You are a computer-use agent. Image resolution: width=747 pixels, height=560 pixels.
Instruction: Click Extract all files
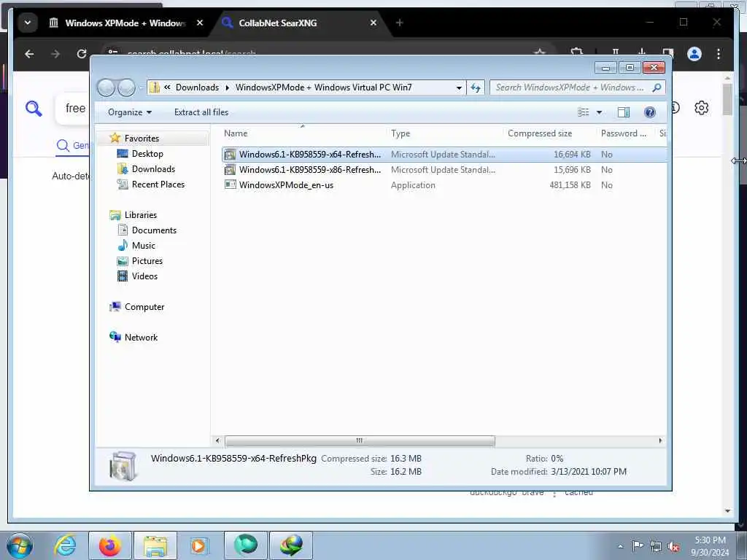tap(201, 112)
